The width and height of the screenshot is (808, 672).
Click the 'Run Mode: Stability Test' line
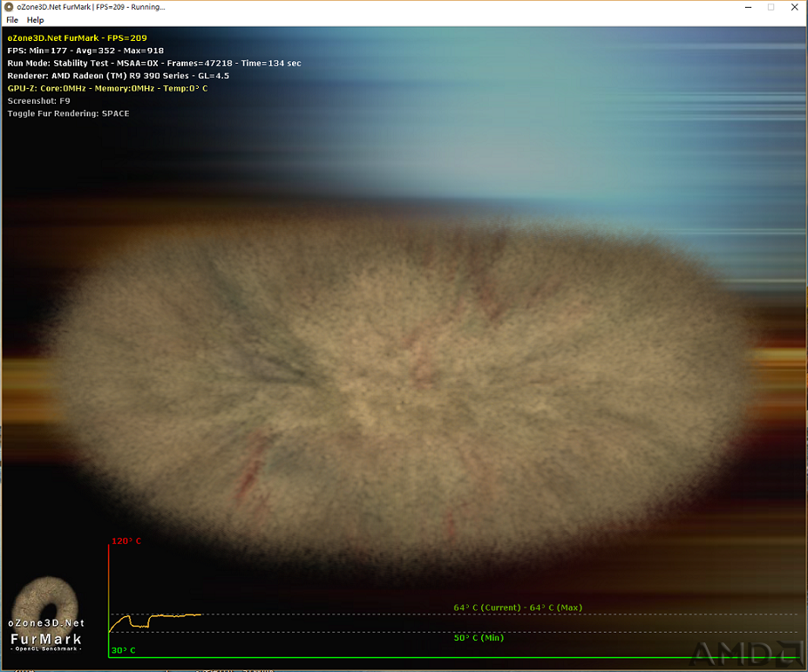point(154,64)
